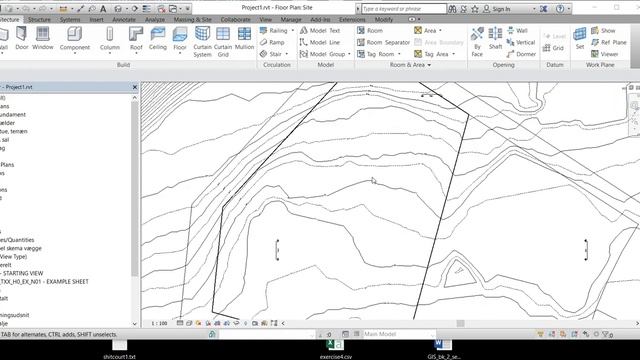
Task: Open the Manage ribbon tab
Action: coord(291,20)
